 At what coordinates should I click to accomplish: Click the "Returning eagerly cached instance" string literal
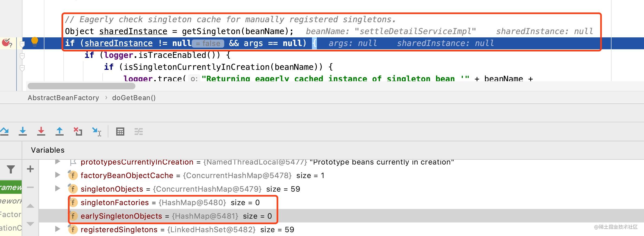click(335, 78)
